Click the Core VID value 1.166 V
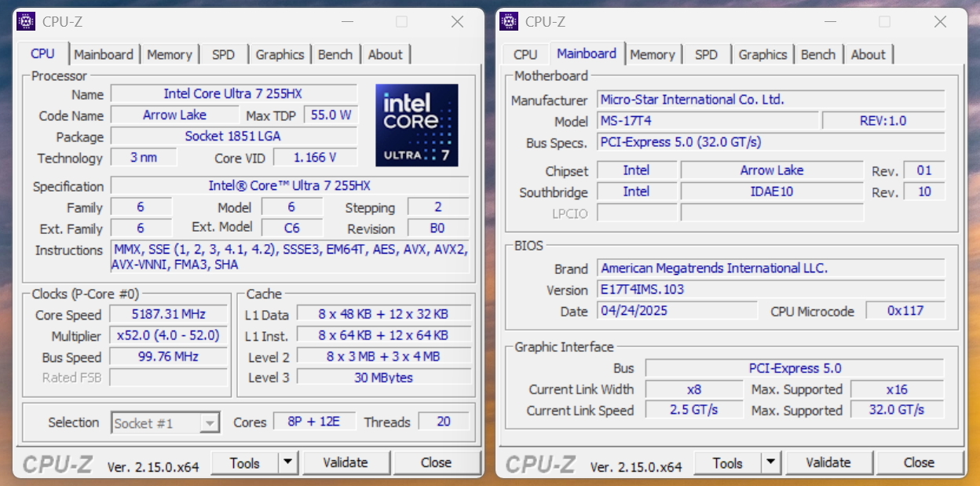The width and height of the screenshot is (980, 486). (315, 158)
